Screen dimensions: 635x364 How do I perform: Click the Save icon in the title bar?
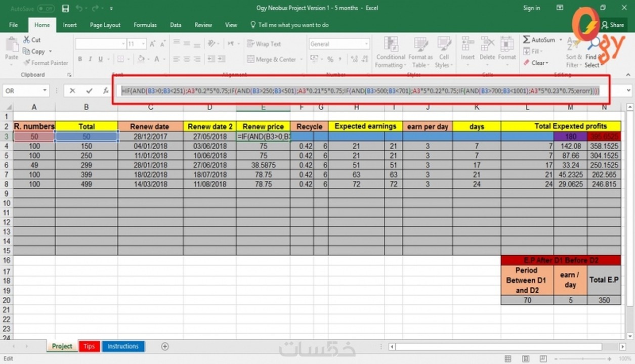[x=65, y=9]
